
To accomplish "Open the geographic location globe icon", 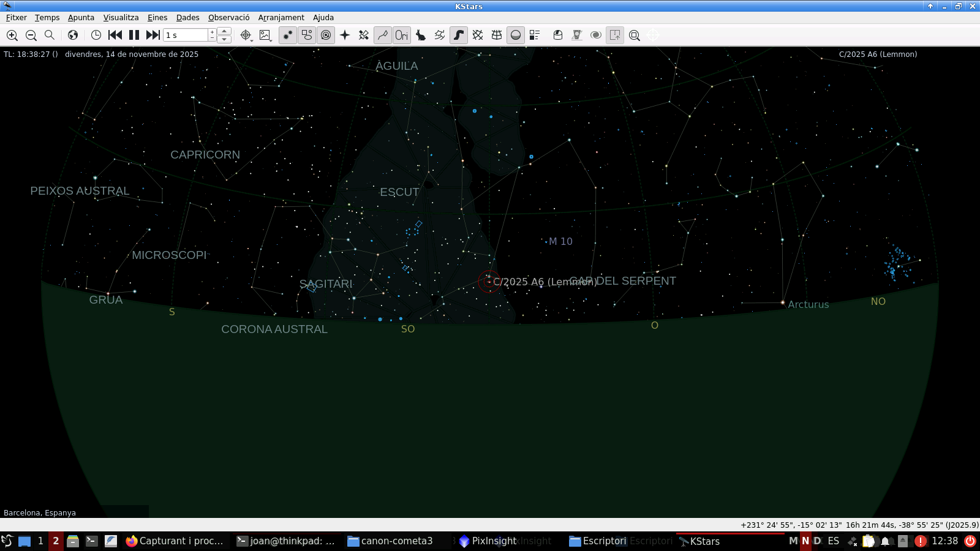I will coord(73,36).
